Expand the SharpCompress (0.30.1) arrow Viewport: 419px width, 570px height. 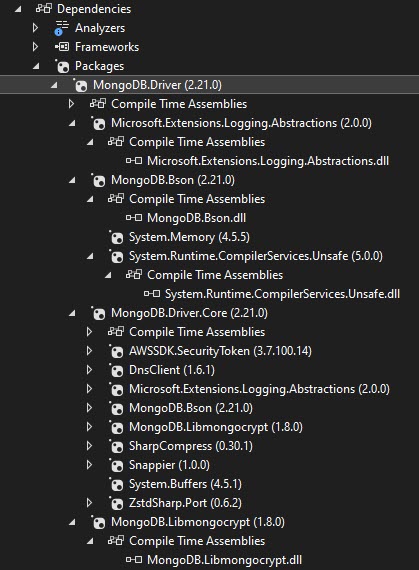[x=89, y=446]
